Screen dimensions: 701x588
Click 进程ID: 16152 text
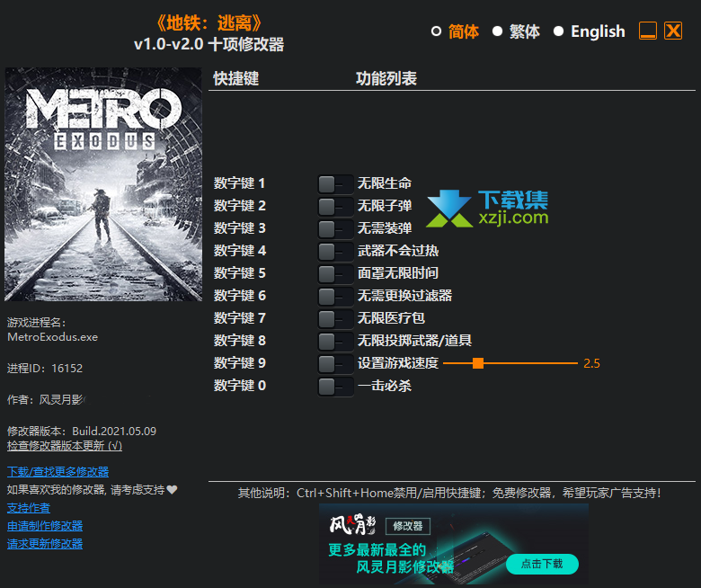coord(45,369)
